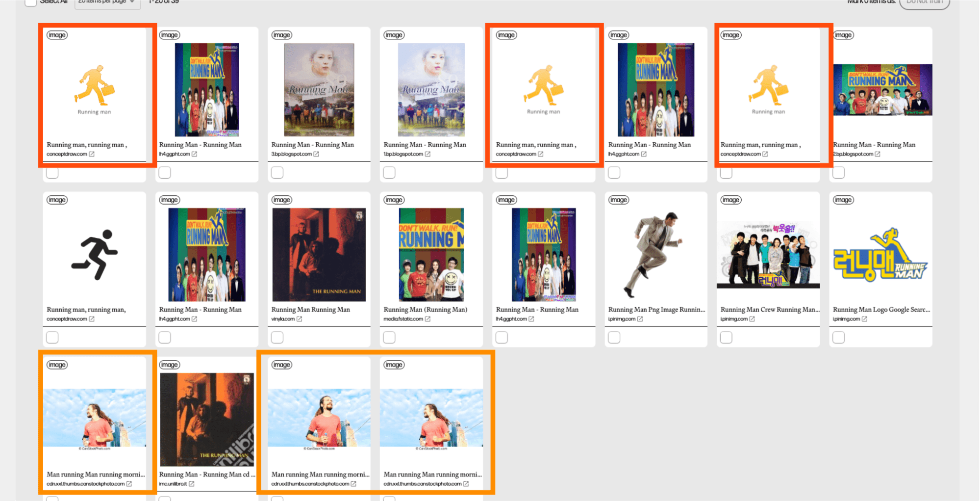Open external link icon beside 1.bp.blogspot.com
This screenshot has height=501, width=980.
click(427, 154)
